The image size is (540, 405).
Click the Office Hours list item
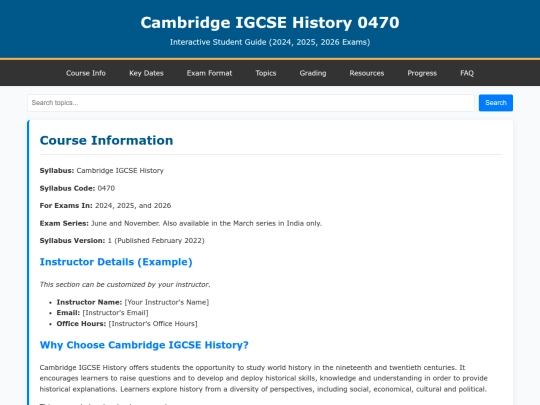[127, 324]
